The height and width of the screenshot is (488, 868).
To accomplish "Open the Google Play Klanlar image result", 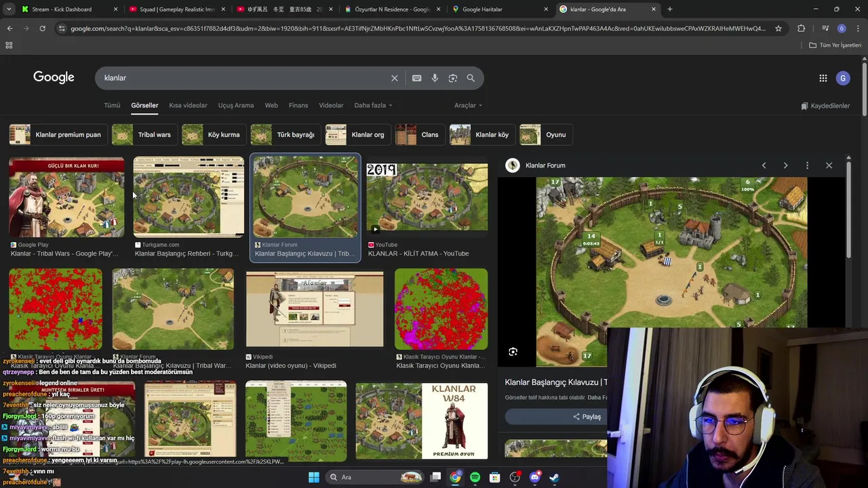I will pos(66,197).
